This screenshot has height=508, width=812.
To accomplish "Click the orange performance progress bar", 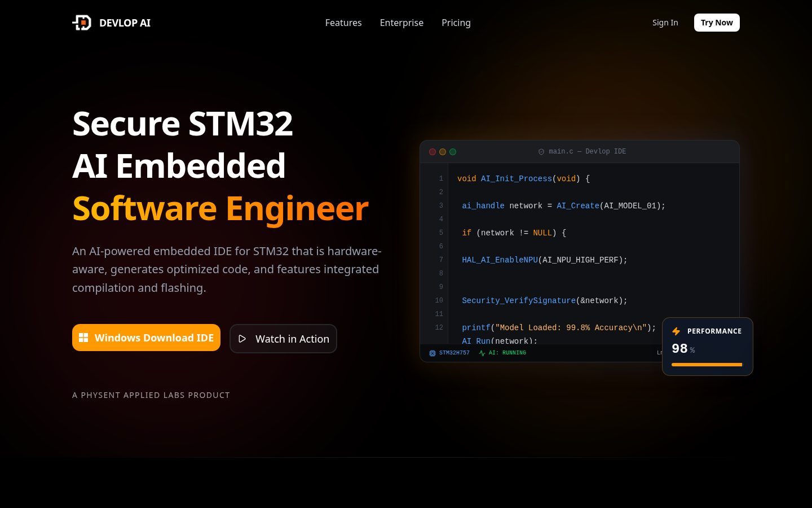I will pyautogui.click(x=707, y=365).
